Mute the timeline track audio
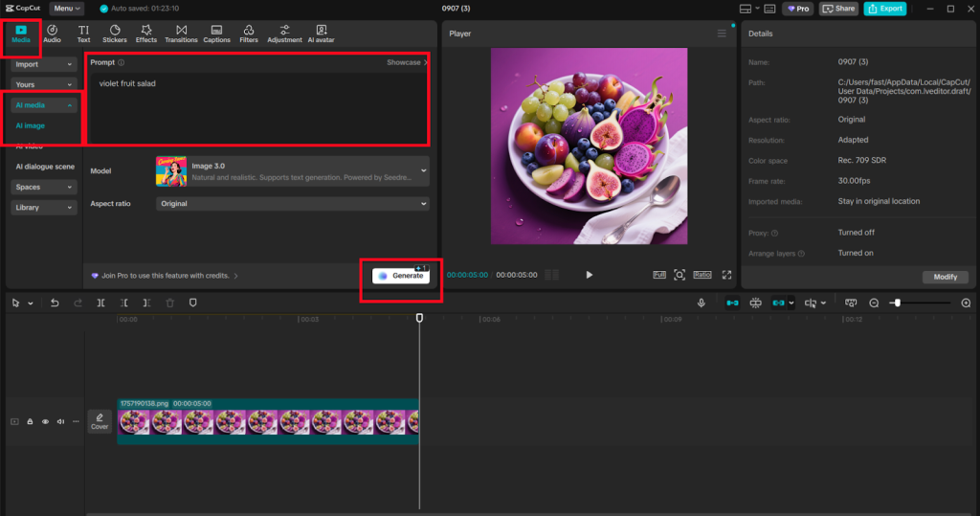Viewport: 980px width, 516px height. (60, 421)
